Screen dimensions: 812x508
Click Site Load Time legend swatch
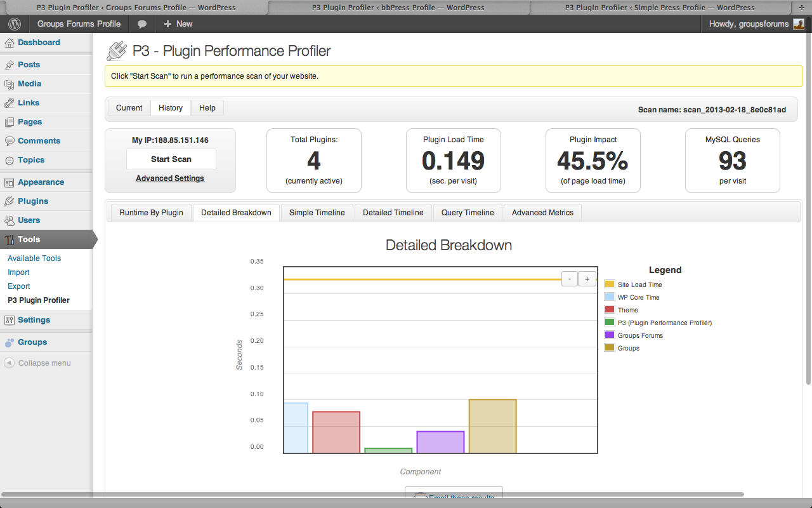(610, 284)
